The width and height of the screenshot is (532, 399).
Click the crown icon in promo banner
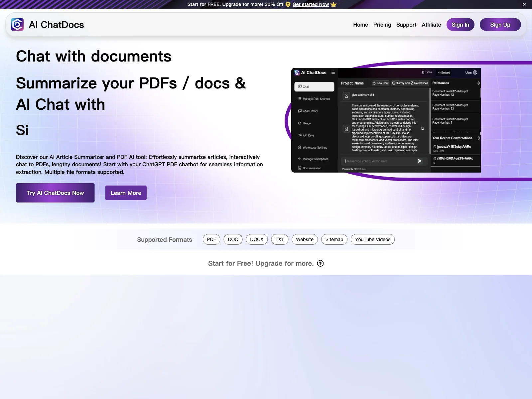(x=333, y=4)
